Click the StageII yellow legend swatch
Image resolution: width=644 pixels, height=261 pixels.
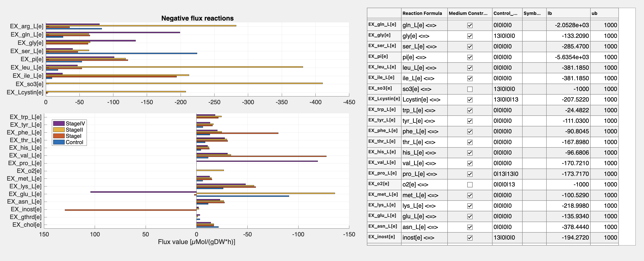click(59, 130)
